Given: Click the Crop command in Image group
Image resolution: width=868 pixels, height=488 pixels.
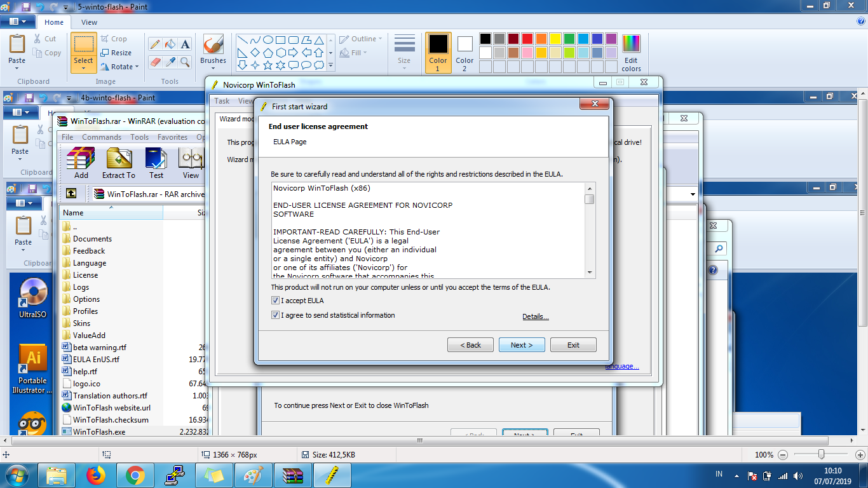Looking at the screenshot, I should click(114, 39).
